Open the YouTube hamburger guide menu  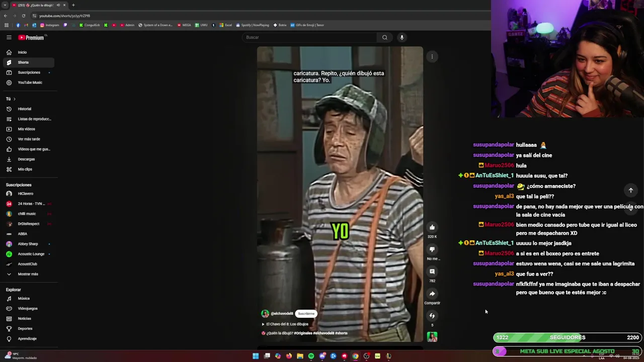[x=9, y=37]
